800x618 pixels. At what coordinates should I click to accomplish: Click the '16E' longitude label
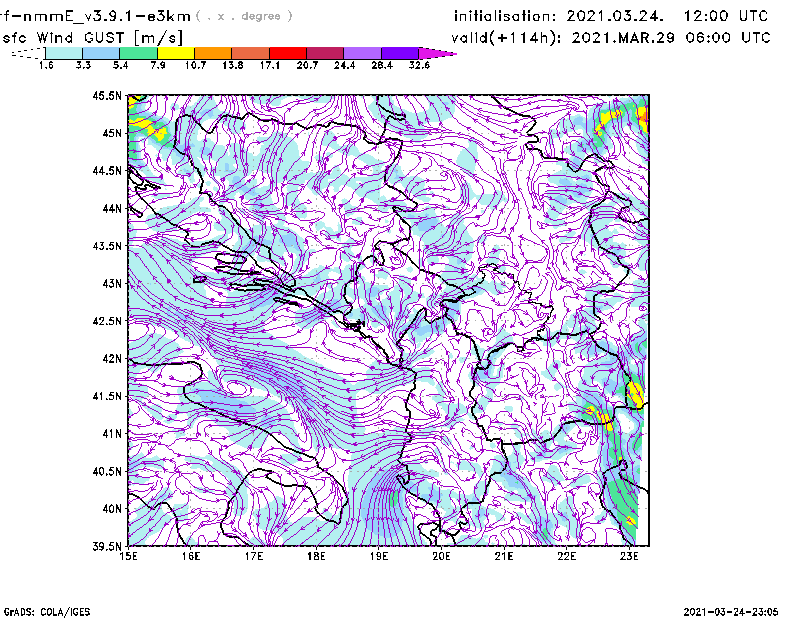[191, 556]
